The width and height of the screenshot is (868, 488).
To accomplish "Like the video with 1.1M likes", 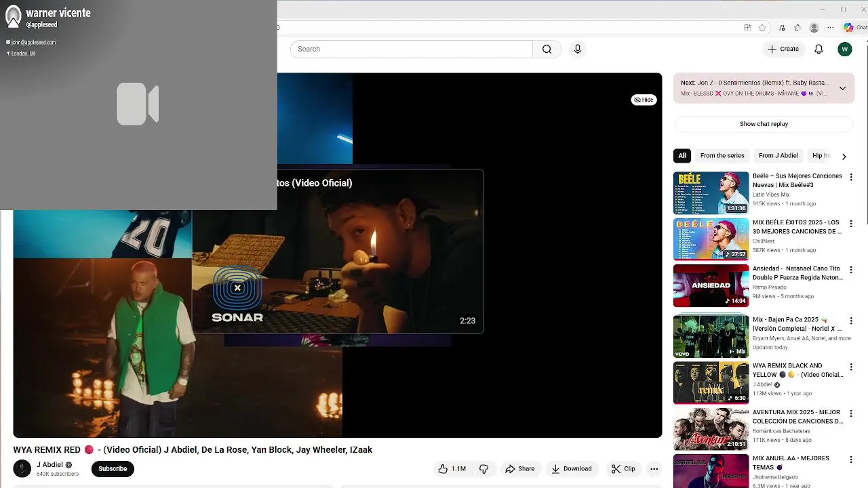I will [452, 468].
